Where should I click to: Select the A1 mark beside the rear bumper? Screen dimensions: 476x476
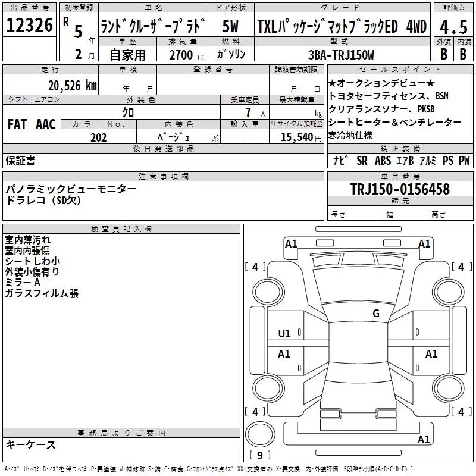click(424, 440)
